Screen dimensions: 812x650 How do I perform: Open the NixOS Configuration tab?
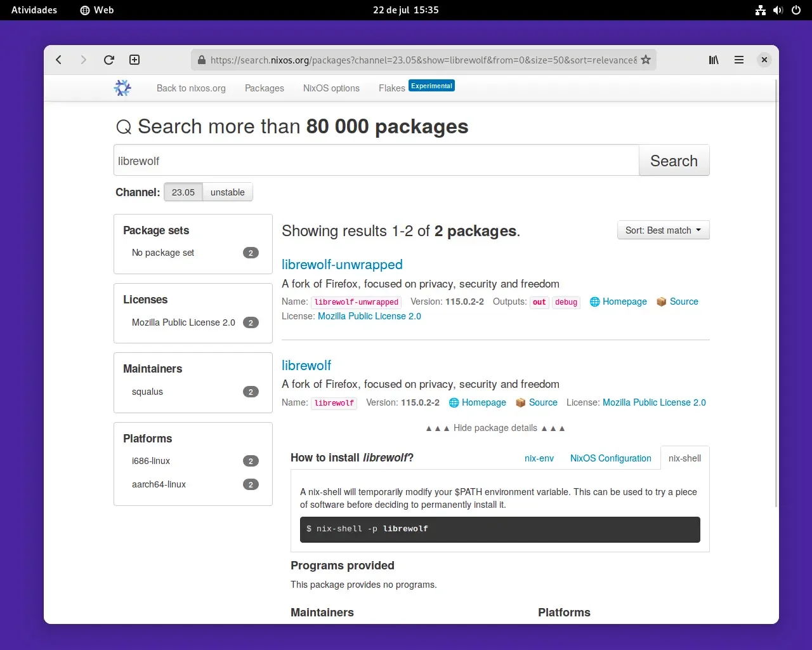tap(610, 458)
